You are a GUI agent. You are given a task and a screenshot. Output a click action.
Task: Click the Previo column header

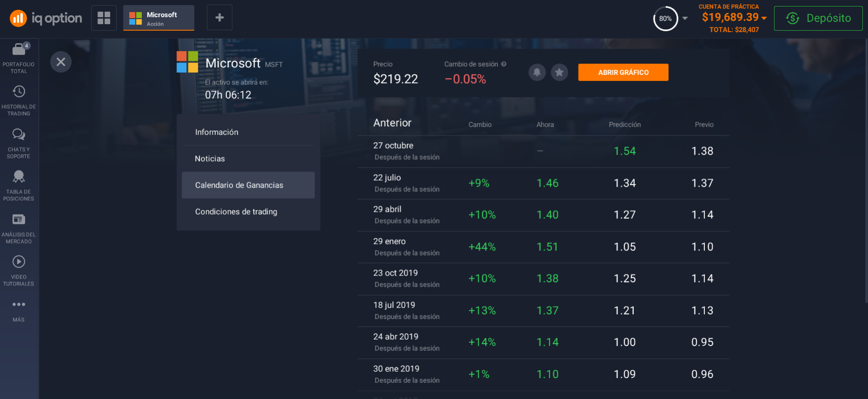(x=704, y=124)
